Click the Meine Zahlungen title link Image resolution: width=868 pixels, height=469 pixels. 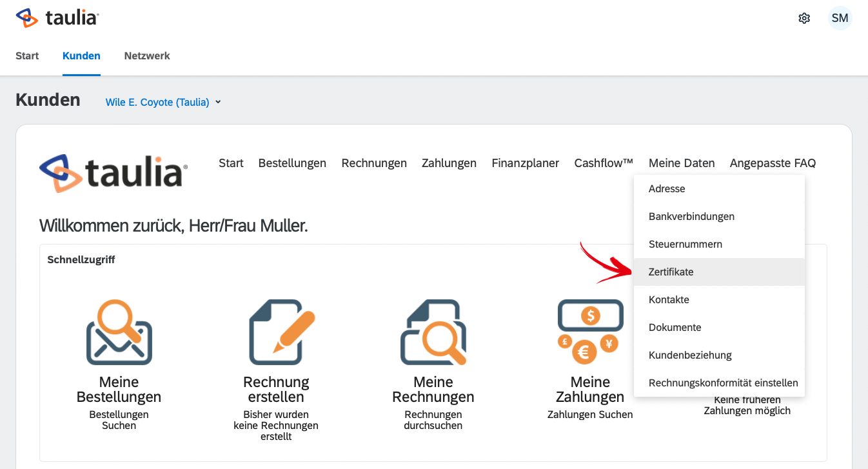pos(590,390)
